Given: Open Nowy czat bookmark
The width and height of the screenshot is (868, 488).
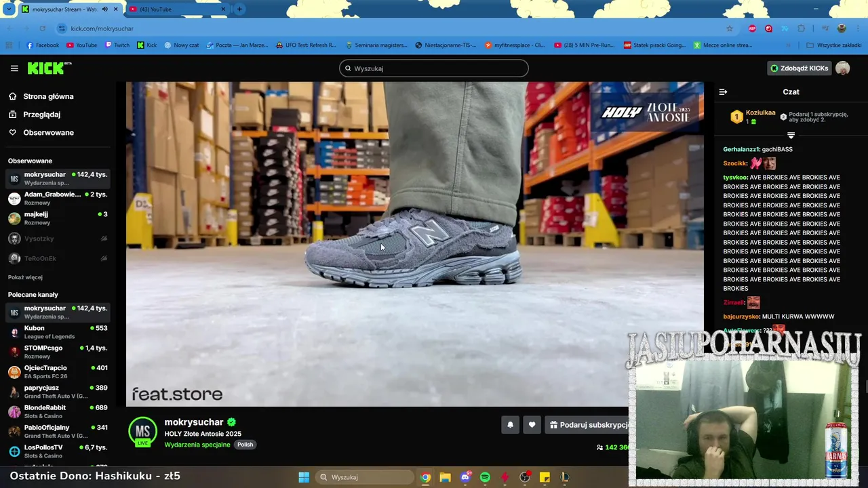Looking at the screenshot, I should point(182,45).
